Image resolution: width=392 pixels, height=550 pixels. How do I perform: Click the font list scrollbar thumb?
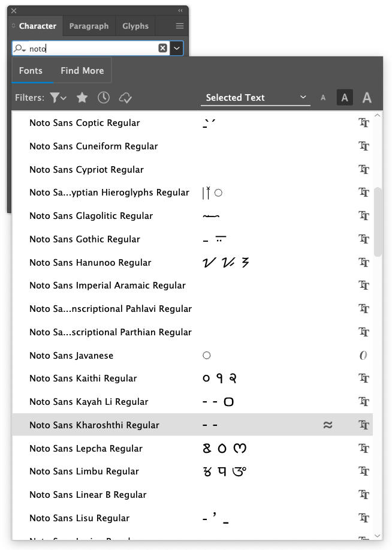pos(378,222)
